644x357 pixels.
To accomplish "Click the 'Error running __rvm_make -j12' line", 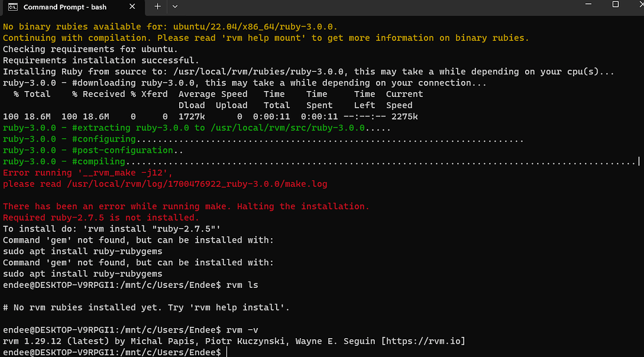I will (x=88, y=173).
